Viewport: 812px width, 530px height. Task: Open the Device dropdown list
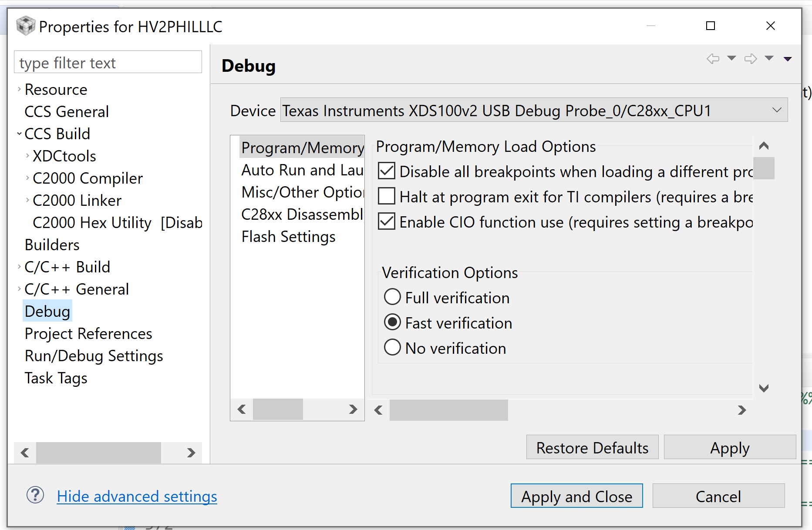click(777, 110)
